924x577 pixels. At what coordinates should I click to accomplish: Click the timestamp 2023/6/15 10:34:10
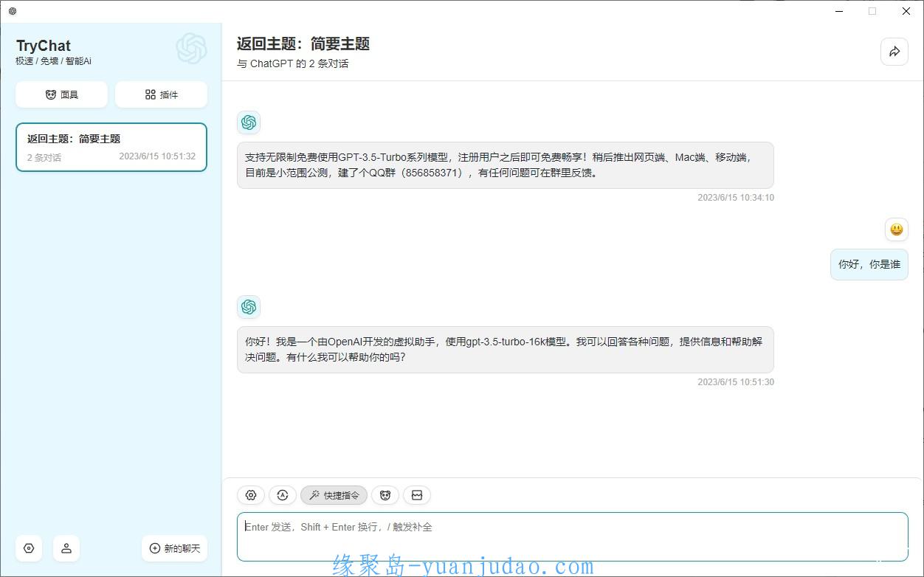(736, 198)
